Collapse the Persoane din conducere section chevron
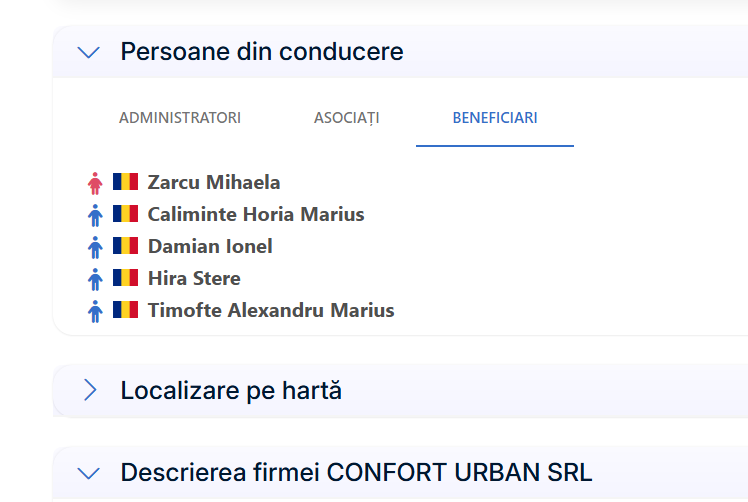Image resolution: width=748 pixels, height=502 pixels. point(89,52)
